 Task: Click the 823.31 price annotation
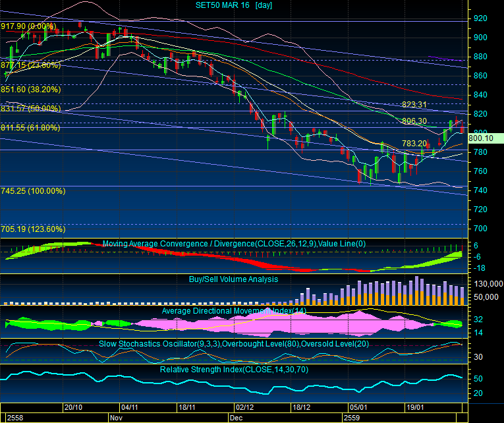pyautogui.click(x=414, y=105)
